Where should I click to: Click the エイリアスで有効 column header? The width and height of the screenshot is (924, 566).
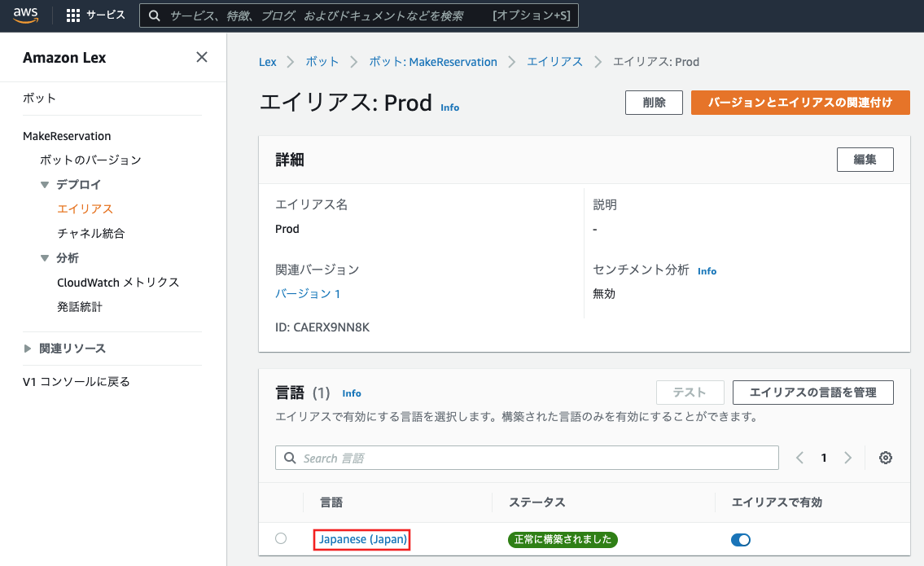pyautogui.click(x=777, y=502)
